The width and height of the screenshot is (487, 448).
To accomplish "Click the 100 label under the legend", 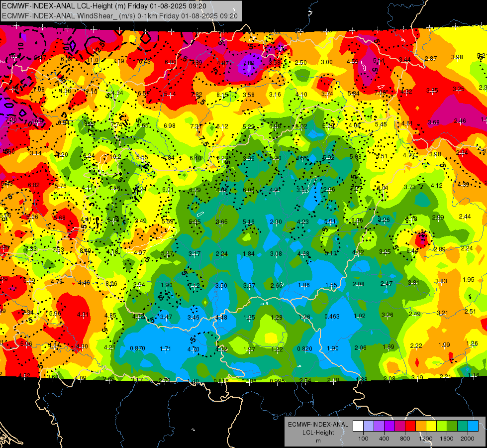I will [363, 439].
